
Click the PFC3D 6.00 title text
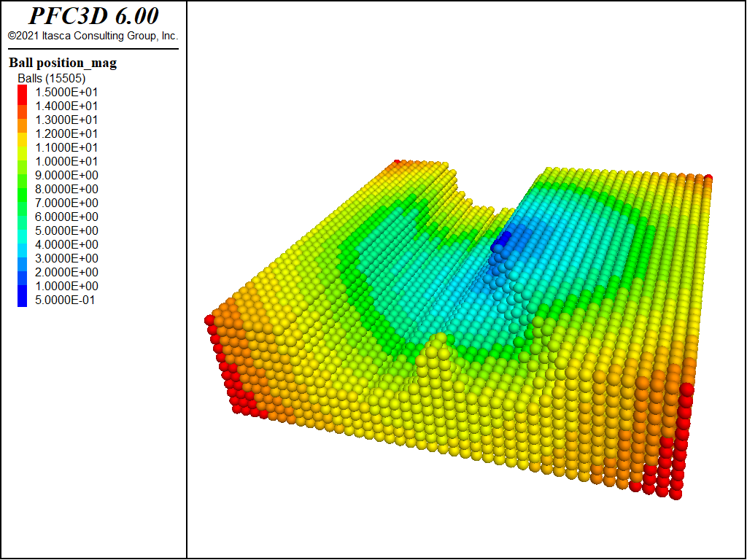pyautogui.click(x=93, y=16)
